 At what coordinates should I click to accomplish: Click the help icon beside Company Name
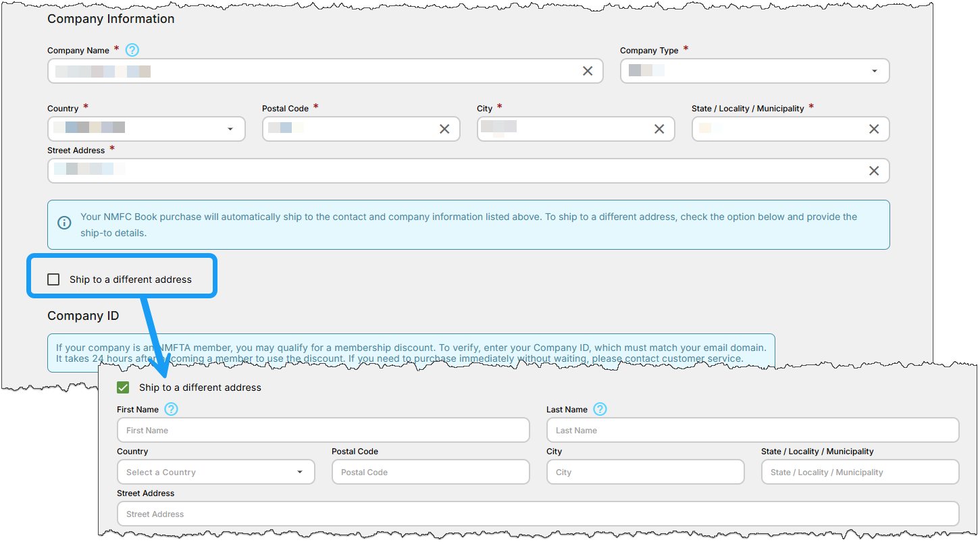[x=132, y=50]
